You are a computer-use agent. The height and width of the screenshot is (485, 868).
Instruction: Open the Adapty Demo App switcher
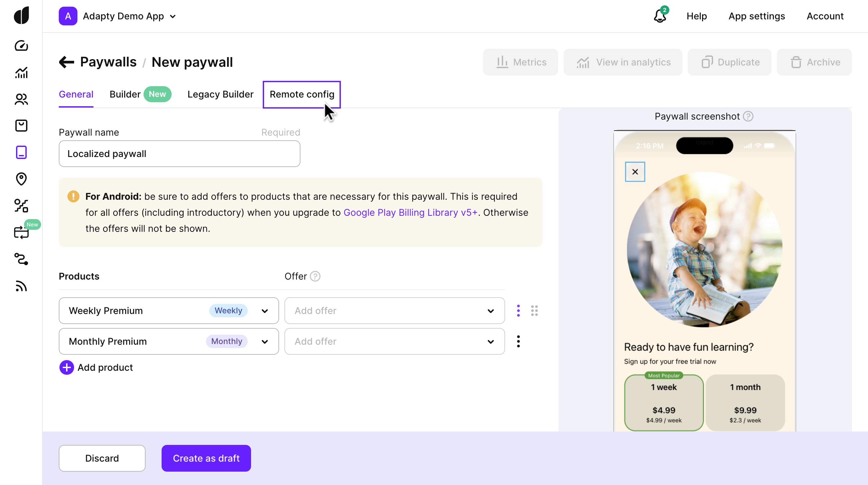point(123,16)
